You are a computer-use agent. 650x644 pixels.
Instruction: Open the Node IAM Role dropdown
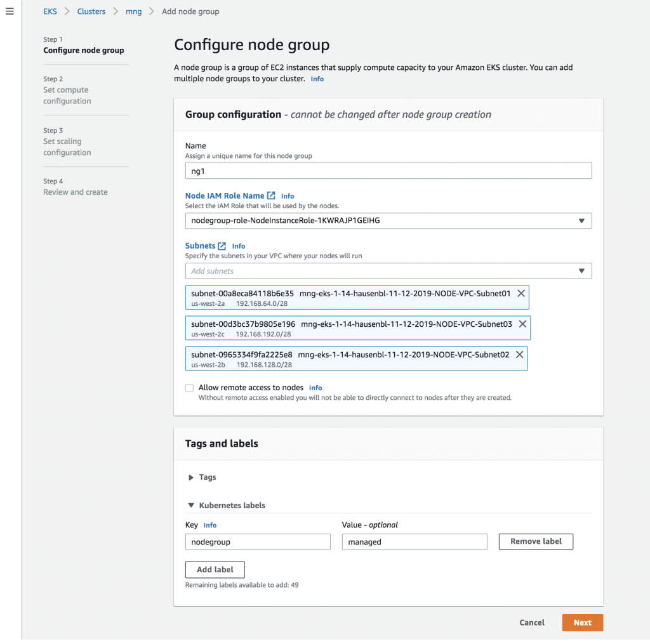(x=388, y=221)
